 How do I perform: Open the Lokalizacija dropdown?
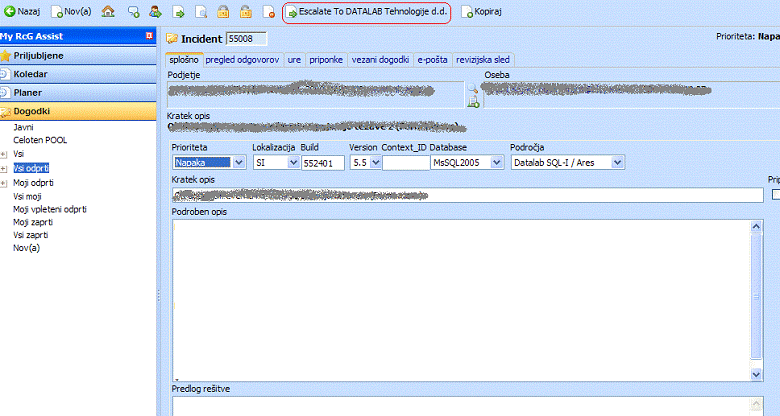(293, 163)
